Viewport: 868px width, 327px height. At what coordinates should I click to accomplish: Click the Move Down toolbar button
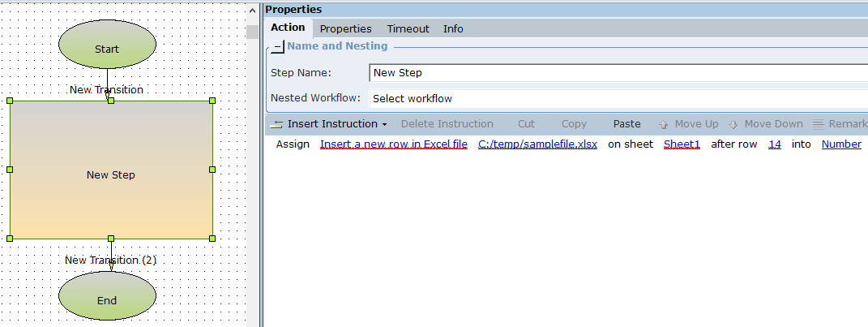tap(765, 124)
